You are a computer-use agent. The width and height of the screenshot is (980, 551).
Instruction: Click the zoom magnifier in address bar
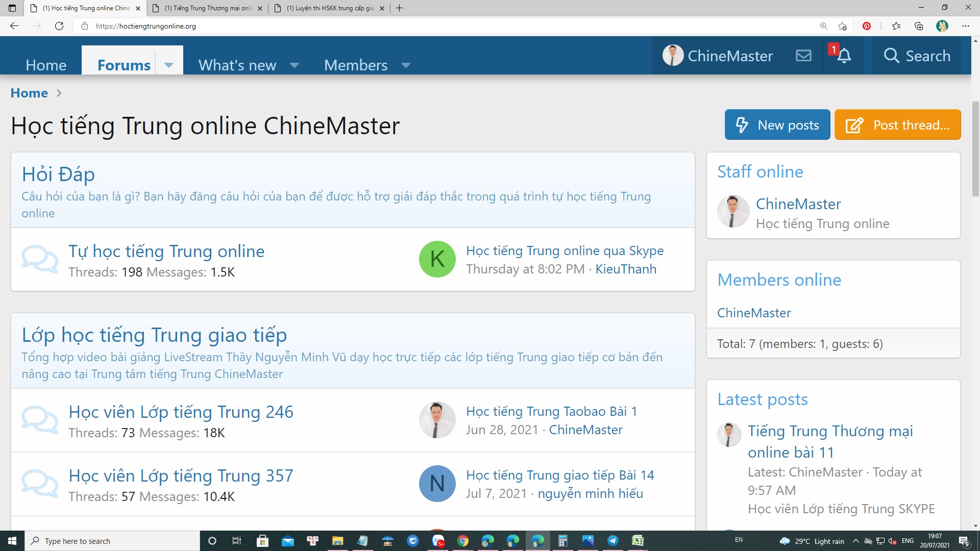click(x=823, y=26)
